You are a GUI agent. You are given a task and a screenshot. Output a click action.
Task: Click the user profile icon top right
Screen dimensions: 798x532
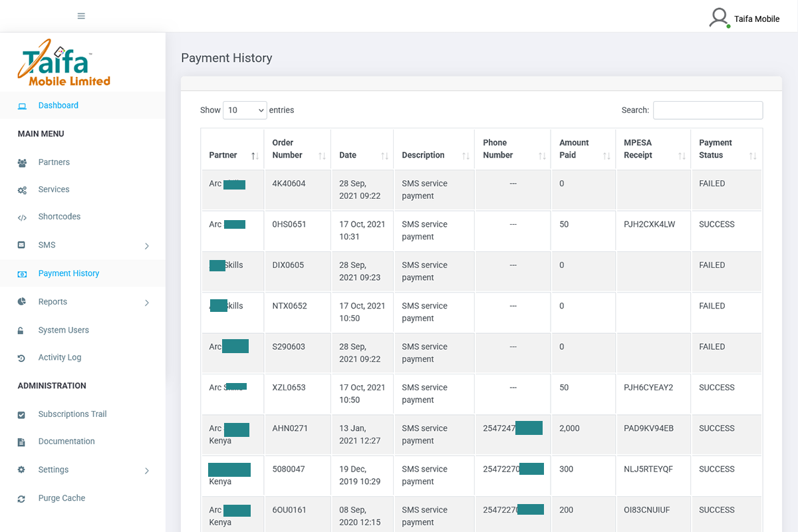(719, 17)
